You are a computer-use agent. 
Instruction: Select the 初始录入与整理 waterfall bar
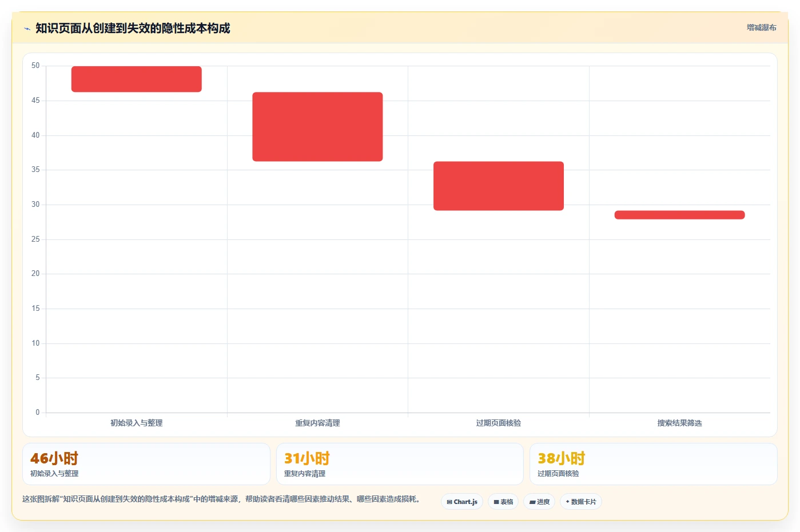(x=137, y=79)
